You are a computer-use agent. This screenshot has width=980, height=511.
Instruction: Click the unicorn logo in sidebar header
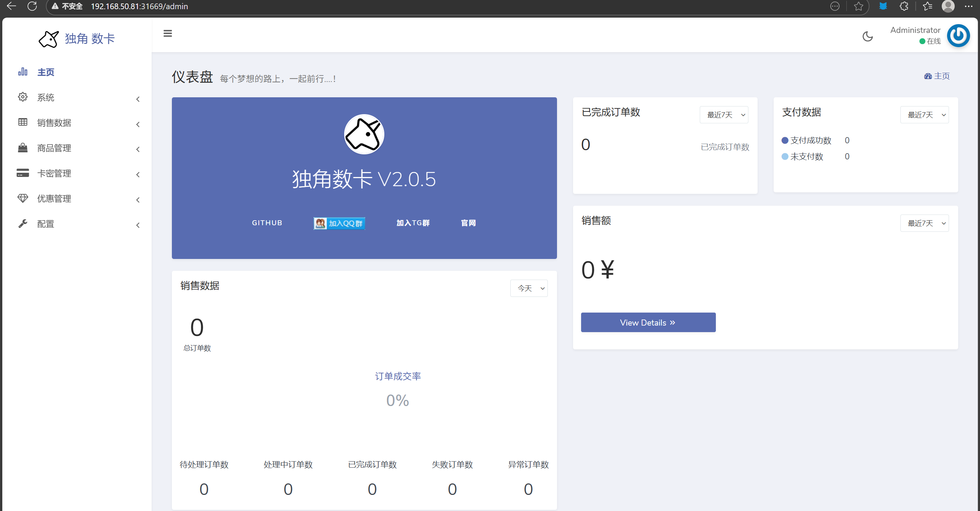coord(49,39)
